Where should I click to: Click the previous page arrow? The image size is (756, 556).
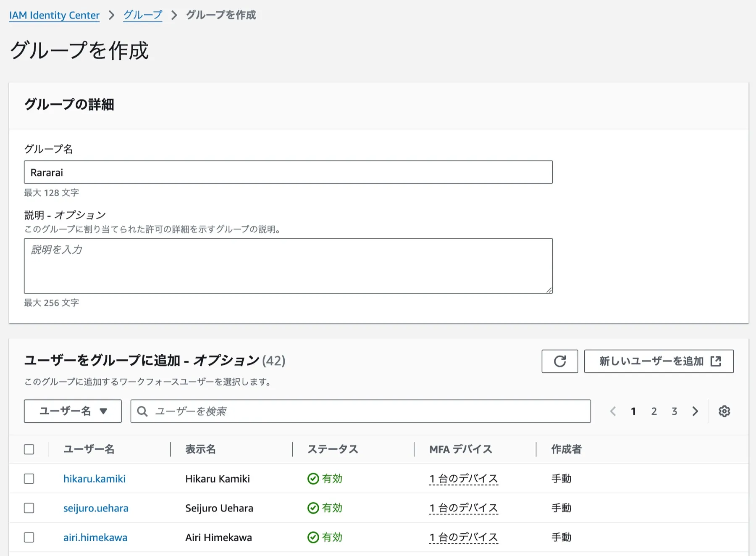point(613,411)
